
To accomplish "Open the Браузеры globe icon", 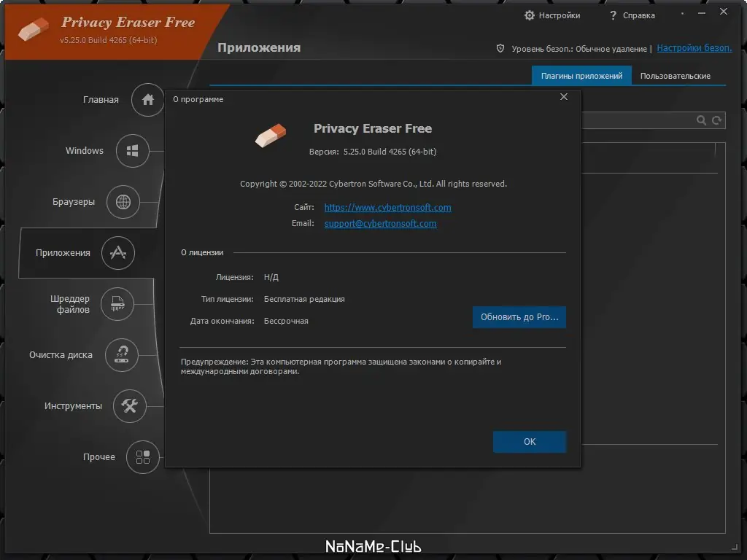I will click(x=123, y=202).
